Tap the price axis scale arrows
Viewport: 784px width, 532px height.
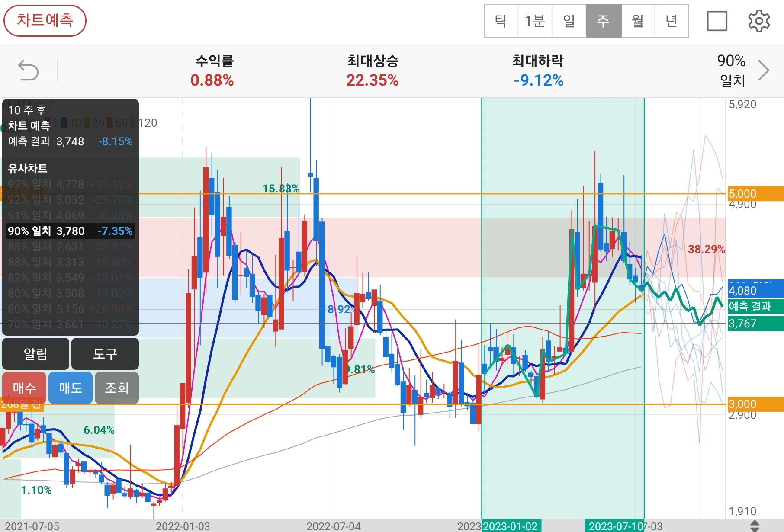pyautogui.click(x=755, y=526)
